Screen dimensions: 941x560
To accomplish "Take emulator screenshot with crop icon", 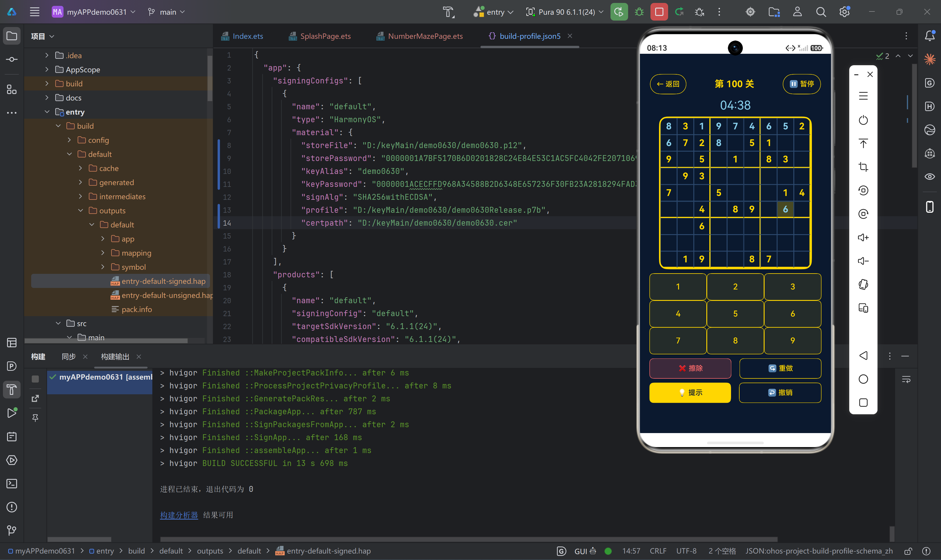I will pos(863,167).
